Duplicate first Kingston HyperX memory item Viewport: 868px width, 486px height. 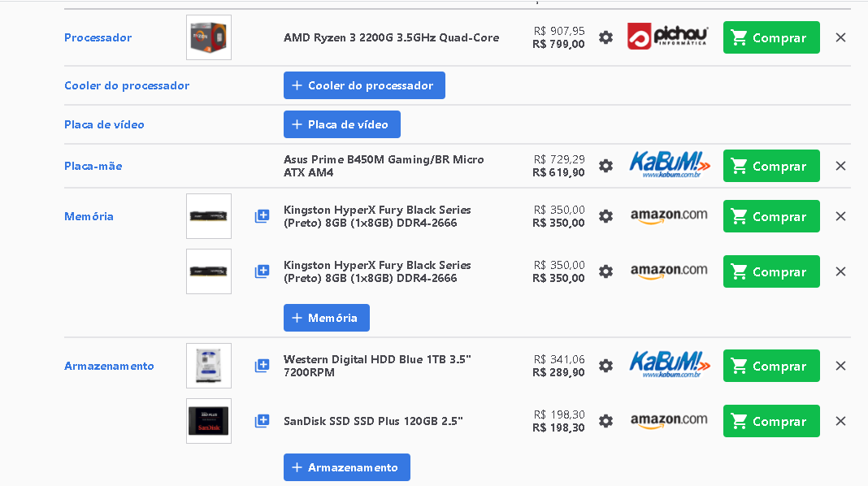[262, 216]
